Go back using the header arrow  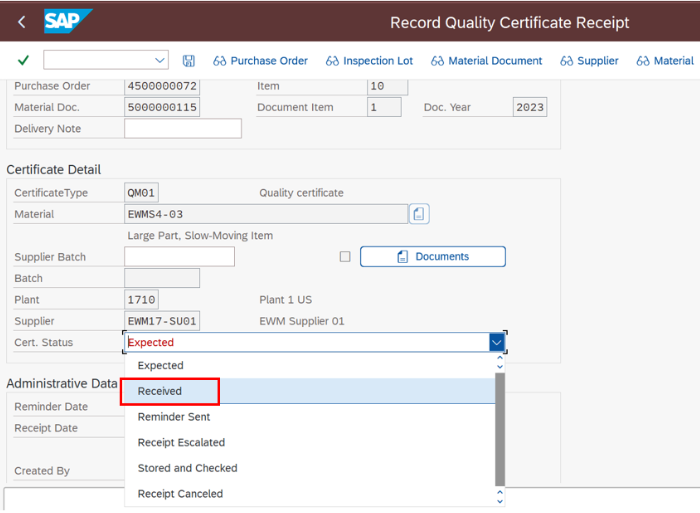click(21, 21)
